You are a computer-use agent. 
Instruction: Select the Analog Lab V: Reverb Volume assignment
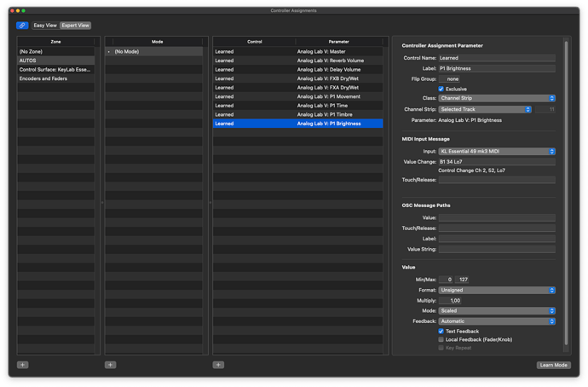pyautogui.click(x=298, y=61)
